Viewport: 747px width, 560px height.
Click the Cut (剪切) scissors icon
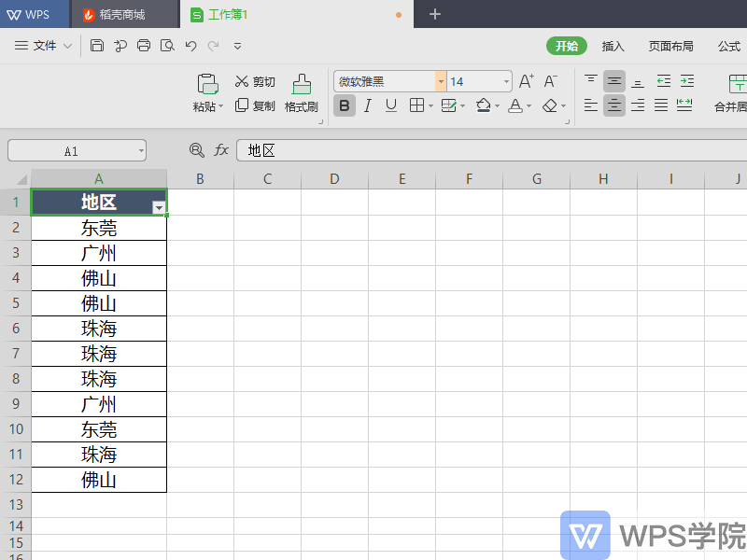click(243, 81)
